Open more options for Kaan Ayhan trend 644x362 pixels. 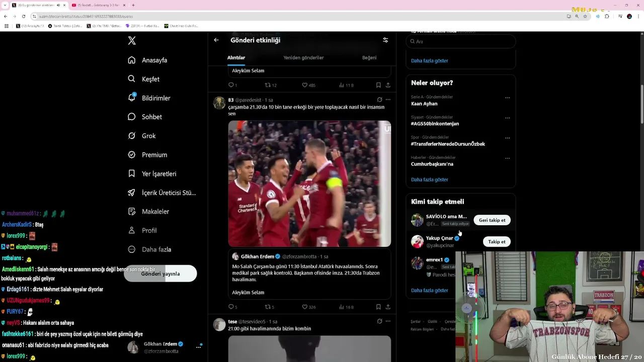[x=507, y=98]
